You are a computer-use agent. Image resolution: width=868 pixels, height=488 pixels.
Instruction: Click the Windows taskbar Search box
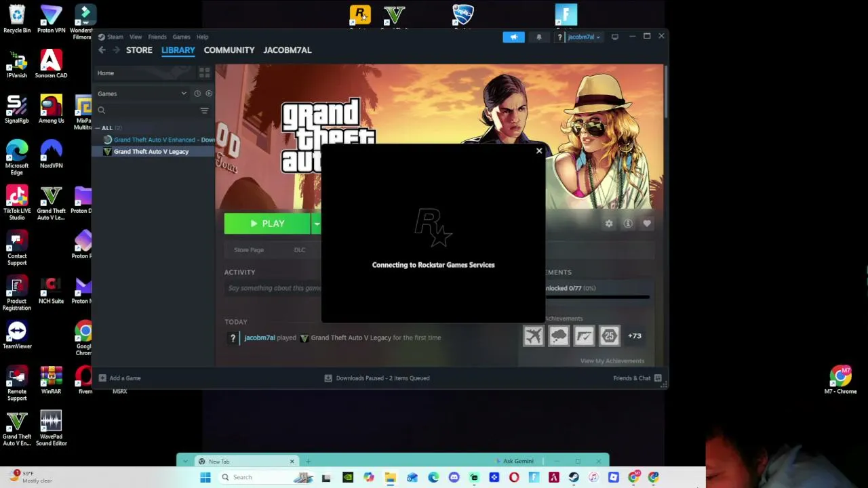click(x=266, y=477)
